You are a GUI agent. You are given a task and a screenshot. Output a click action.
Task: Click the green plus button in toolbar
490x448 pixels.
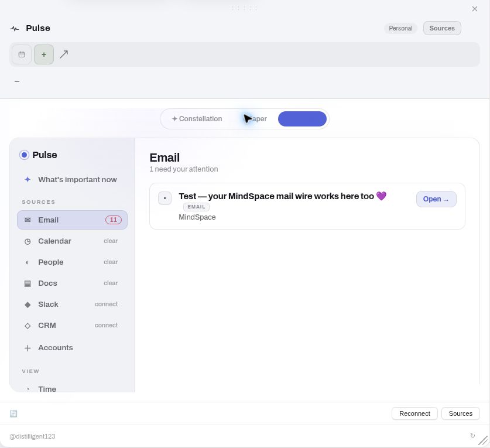click(x=44, y=54)
